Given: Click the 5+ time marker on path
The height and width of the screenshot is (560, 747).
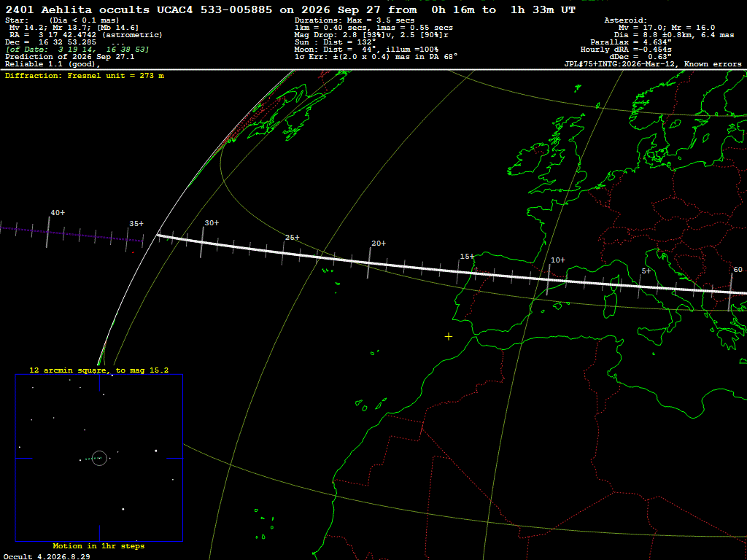Looking at the screenshot, I should (x=646, y=271).
